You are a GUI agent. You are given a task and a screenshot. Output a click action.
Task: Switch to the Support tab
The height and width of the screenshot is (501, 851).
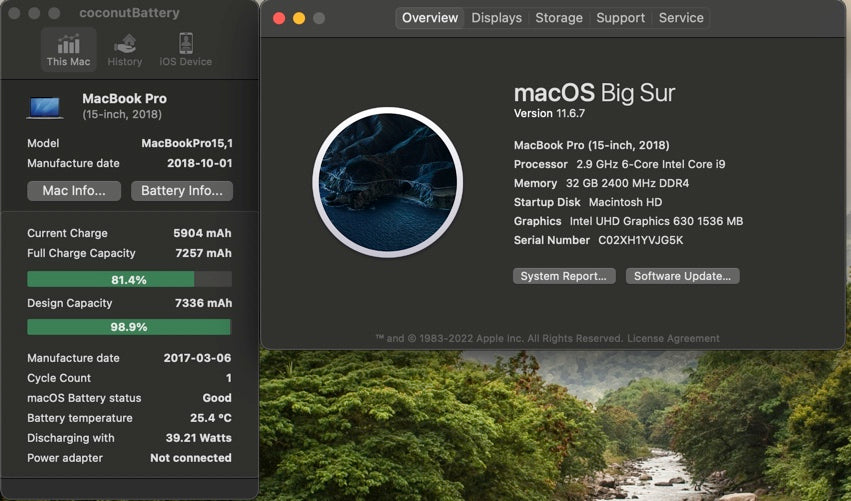click(621, 18)
